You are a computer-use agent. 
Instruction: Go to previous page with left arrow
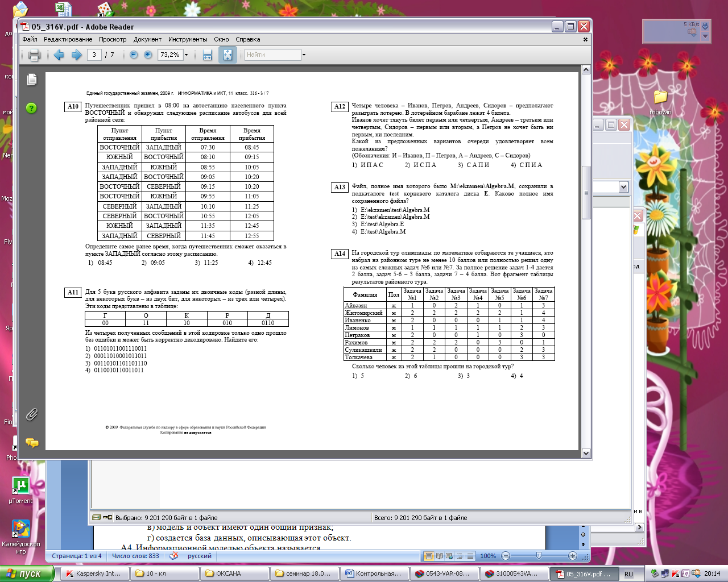click(x=59, y=55)
